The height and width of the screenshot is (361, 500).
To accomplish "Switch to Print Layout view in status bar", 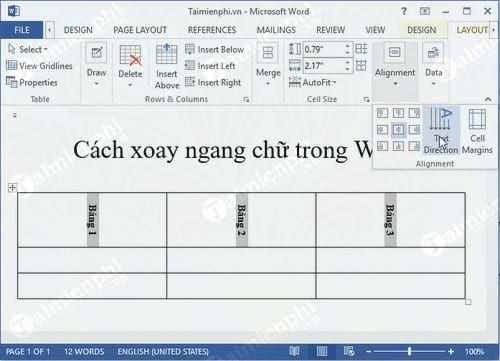I will 322,351.
